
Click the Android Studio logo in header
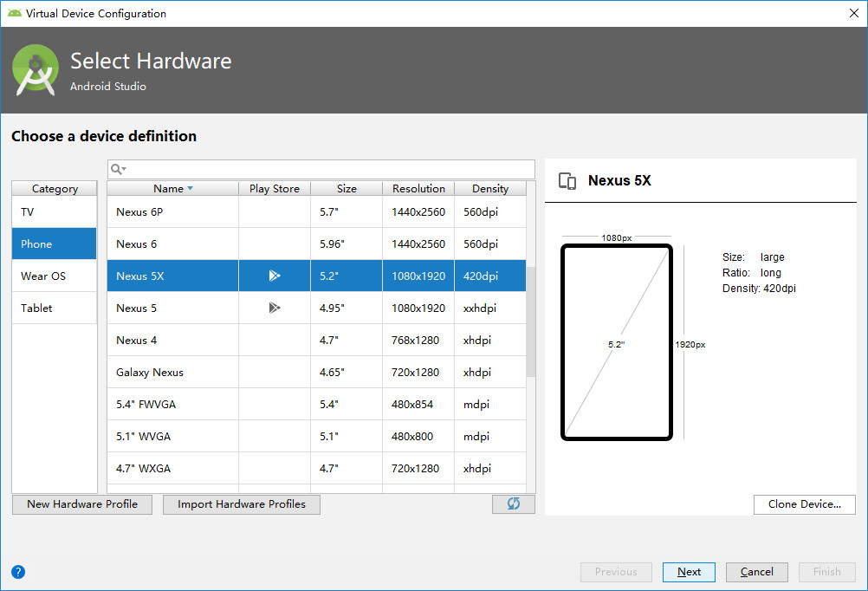[x=36, y=70]
